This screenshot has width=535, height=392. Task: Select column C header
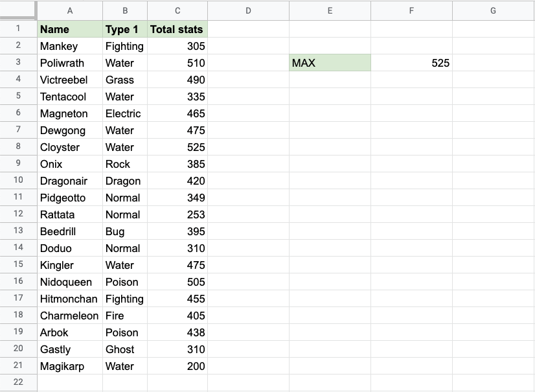pos(177,10)
